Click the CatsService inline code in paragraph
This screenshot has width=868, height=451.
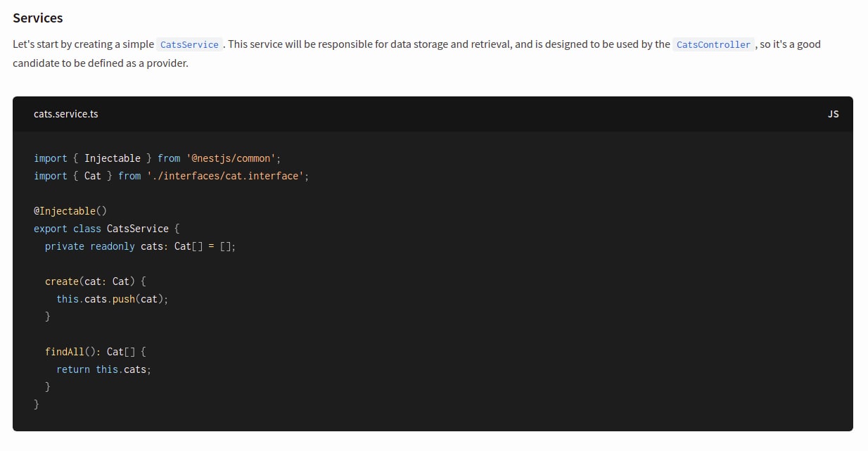pyautogui.click(x=189, y=44)
